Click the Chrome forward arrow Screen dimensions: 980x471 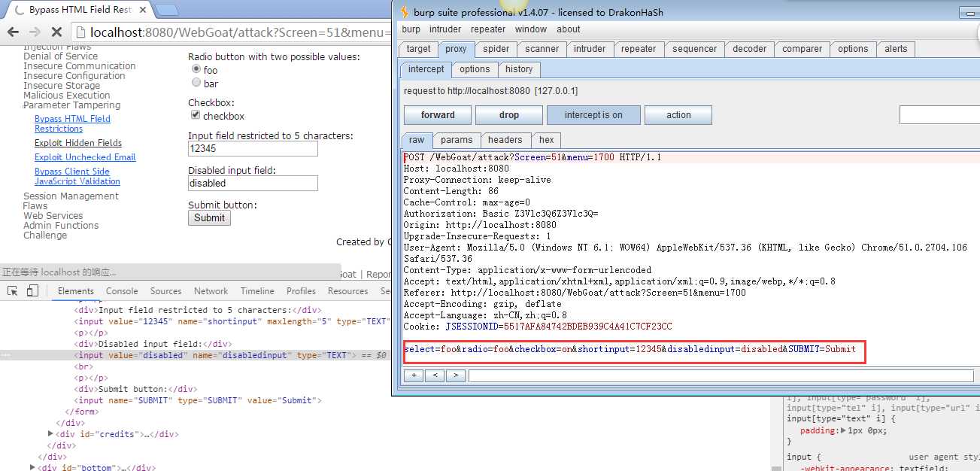[35, 32]
